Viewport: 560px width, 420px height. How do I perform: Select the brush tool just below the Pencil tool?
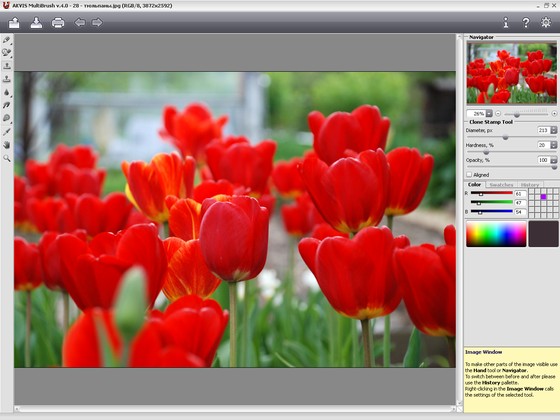coord(7,53)
